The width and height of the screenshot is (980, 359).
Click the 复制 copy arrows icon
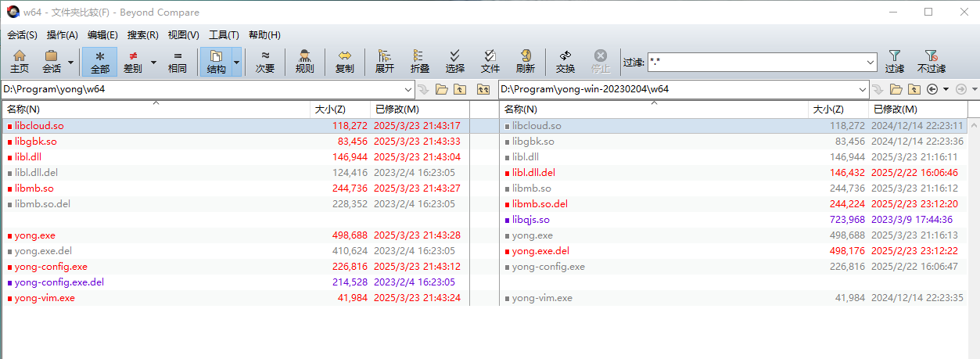tap(344, 61)
